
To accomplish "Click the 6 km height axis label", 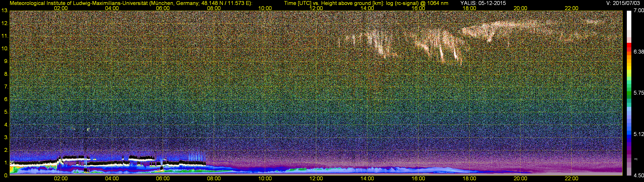I will (x=6, y=99).
